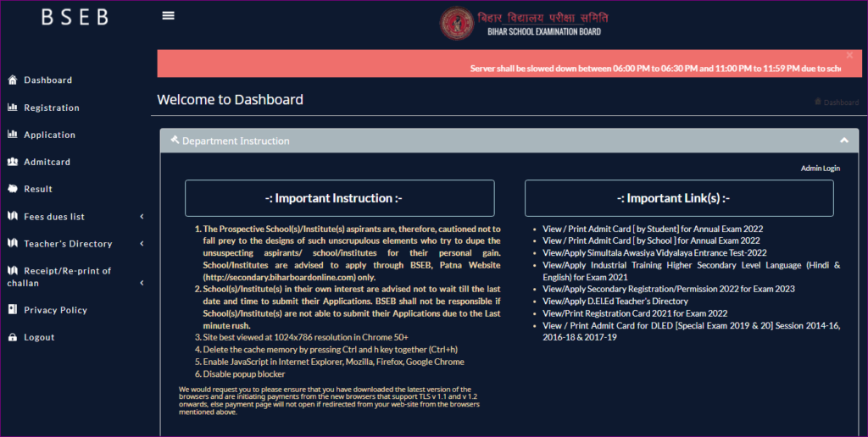868x437 pixels.
Task: Click the Logout lock icon
Action: tap(13, 337)
